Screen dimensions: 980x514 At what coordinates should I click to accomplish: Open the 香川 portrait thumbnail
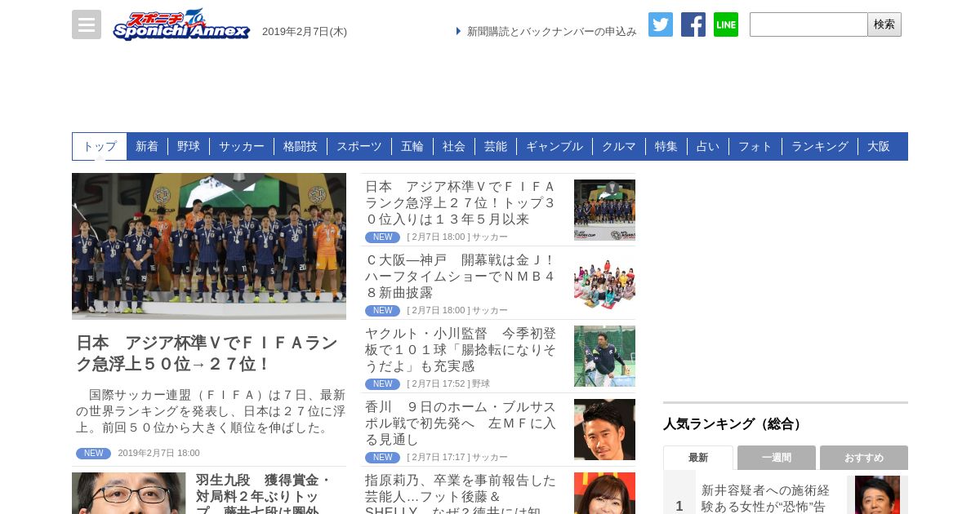604,430
